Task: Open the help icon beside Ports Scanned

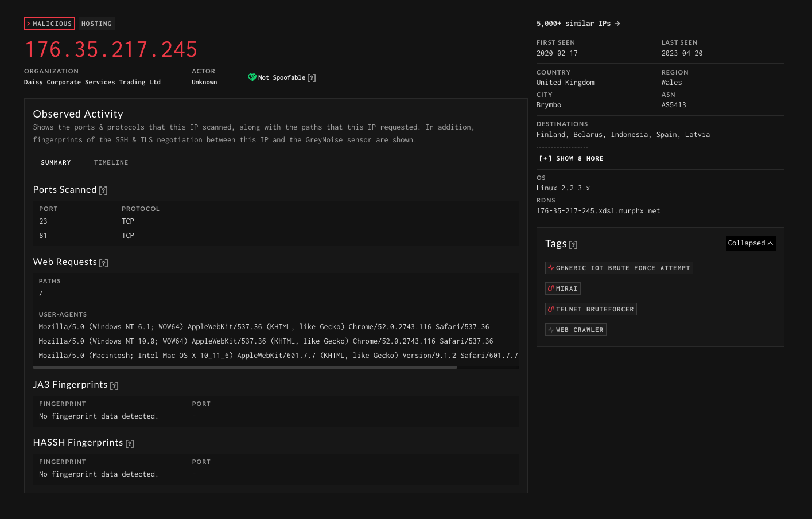Action: tap(104, 190)
